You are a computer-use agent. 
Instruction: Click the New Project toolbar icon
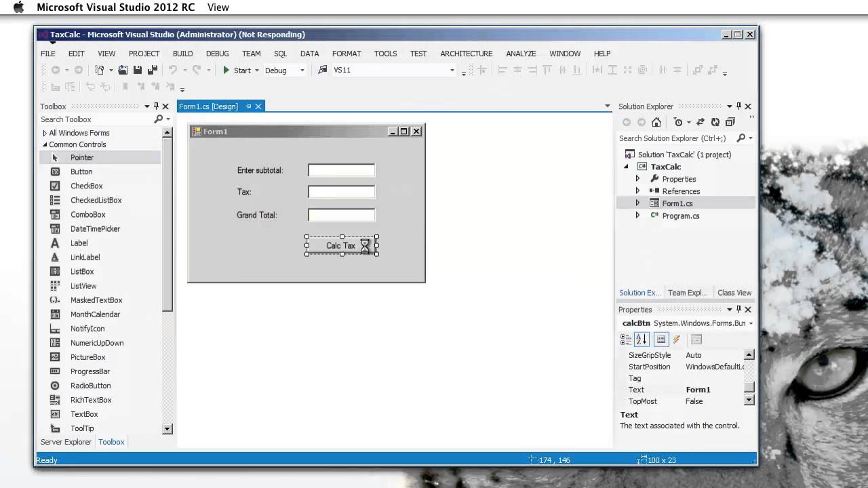click(100, 70)
